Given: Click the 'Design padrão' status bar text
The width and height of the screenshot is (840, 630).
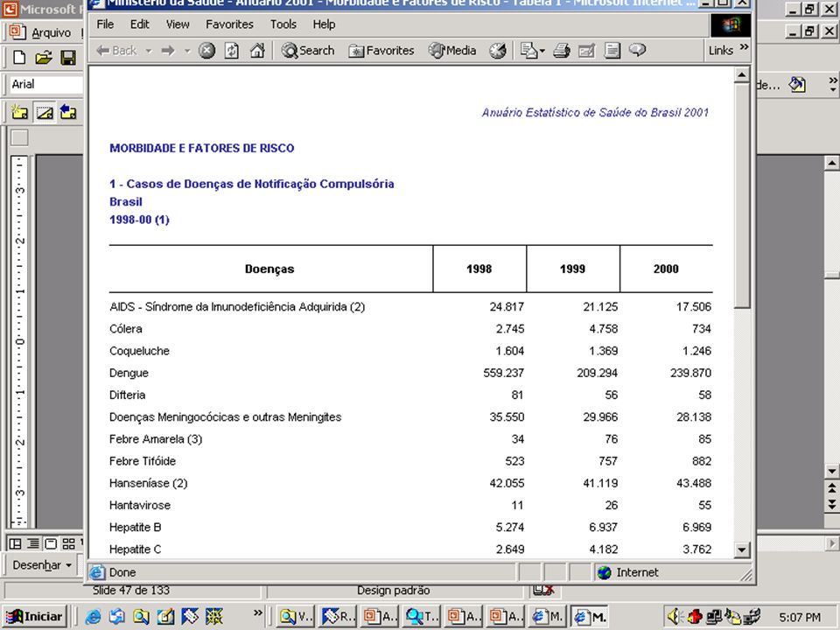Looking at the screenshot, I should [x=393, y=591].
